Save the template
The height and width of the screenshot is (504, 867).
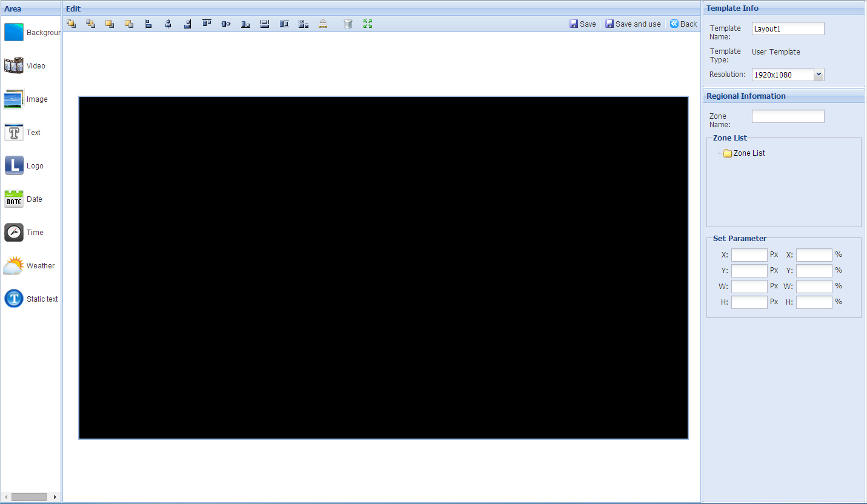pos(583,24)
